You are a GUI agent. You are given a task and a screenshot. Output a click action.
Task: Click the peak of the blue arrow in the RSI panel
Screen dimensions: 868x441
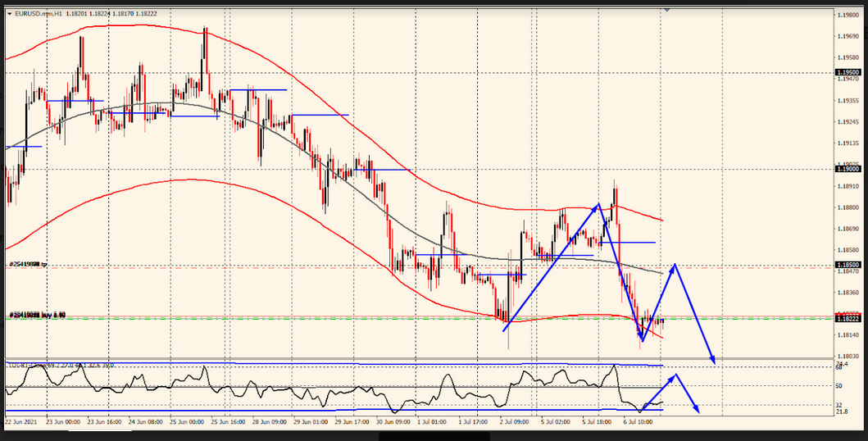point(675,375)
